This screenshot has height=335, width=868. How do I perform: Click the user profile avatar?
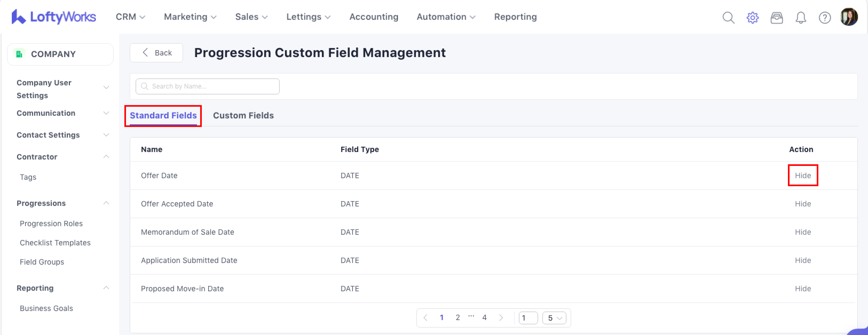(849, 17)
